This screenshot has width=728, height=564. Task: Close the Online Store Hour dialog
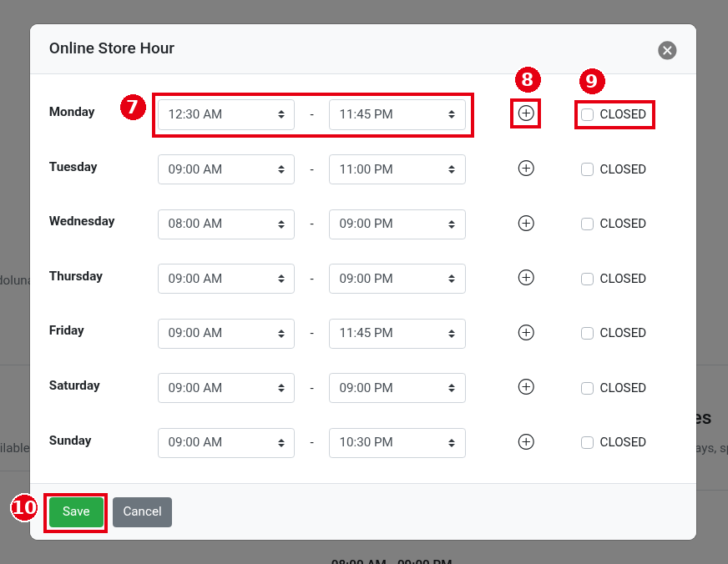[x=667, y=50]
